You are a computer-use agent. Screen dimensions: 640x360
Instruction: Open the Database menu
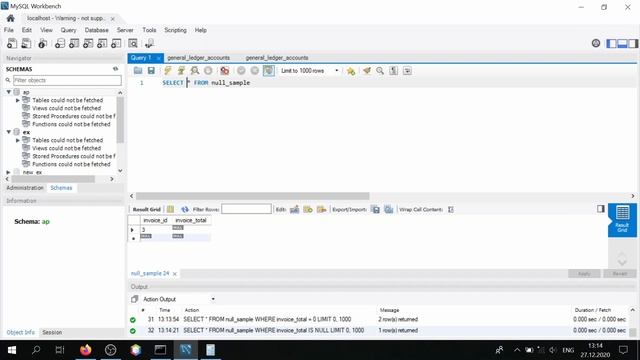pos(97,30)
